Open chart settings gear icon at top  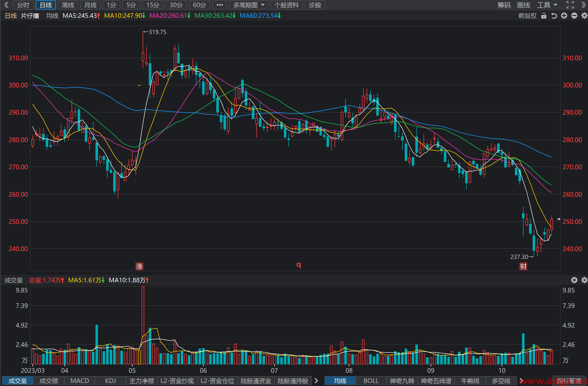(x=584, y=16)
